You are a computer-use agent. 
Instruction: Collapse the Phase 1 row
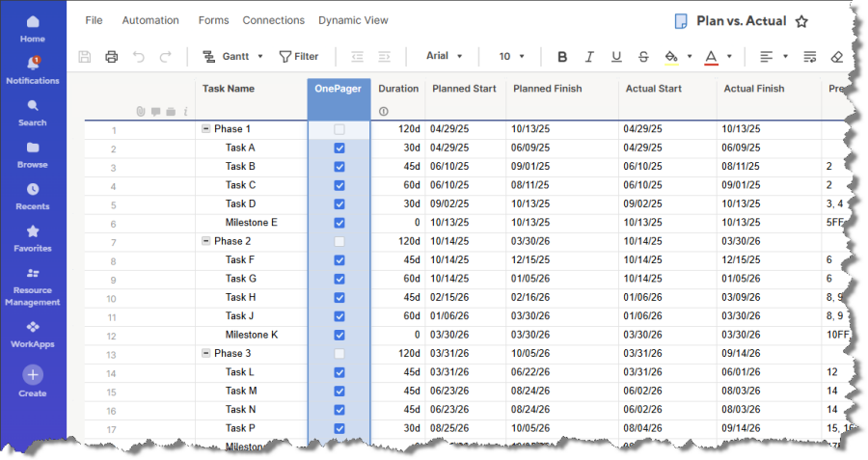[206, 128]
